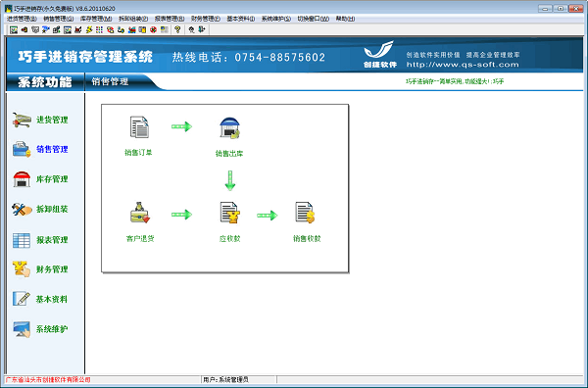Open the 进货管理(B) menu
588x388 pixels.
[23, 19]
